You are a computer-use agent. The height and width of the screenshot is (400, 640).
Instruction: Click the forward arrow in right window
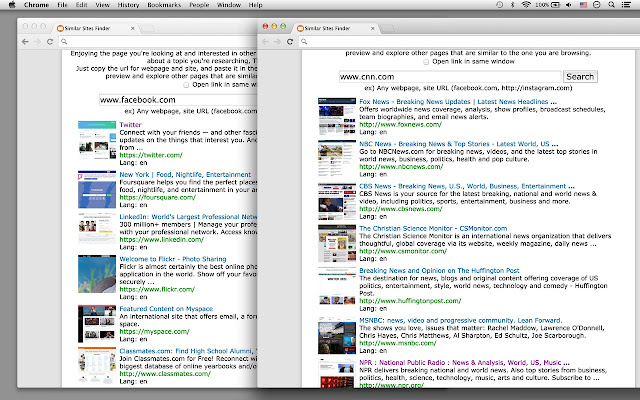278,42
